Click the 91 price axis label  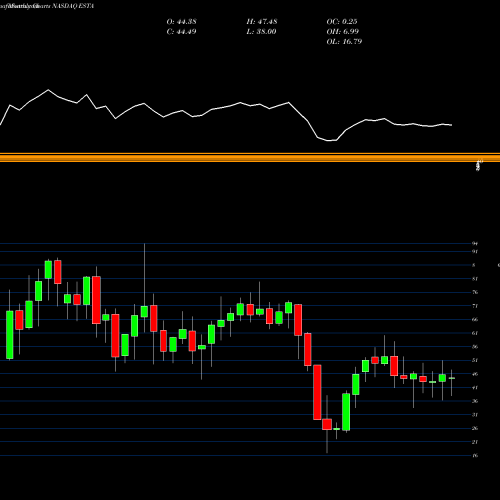click(475, 252)
